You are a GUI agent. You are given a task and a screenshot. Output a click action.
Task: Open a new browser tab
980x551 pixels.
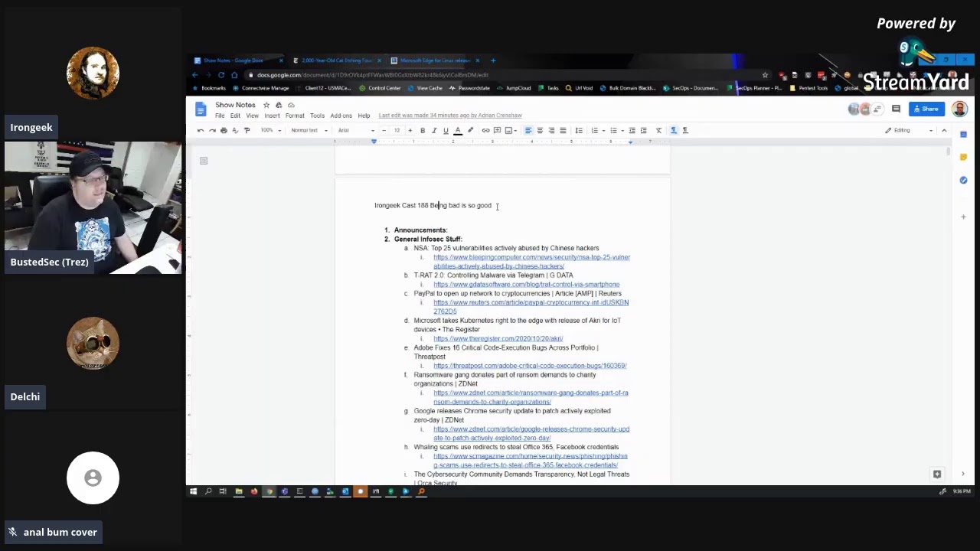tap(493, 60)
